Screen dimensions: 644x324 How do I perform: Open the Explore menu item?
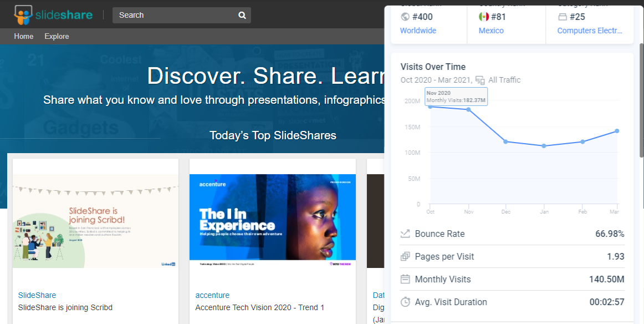click(x=57, y=36)
